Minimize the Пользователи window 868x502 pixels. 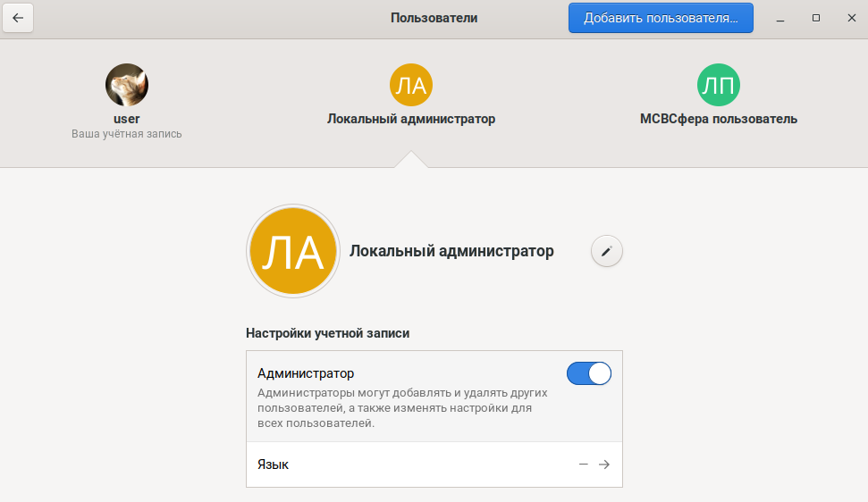[781, 18]
